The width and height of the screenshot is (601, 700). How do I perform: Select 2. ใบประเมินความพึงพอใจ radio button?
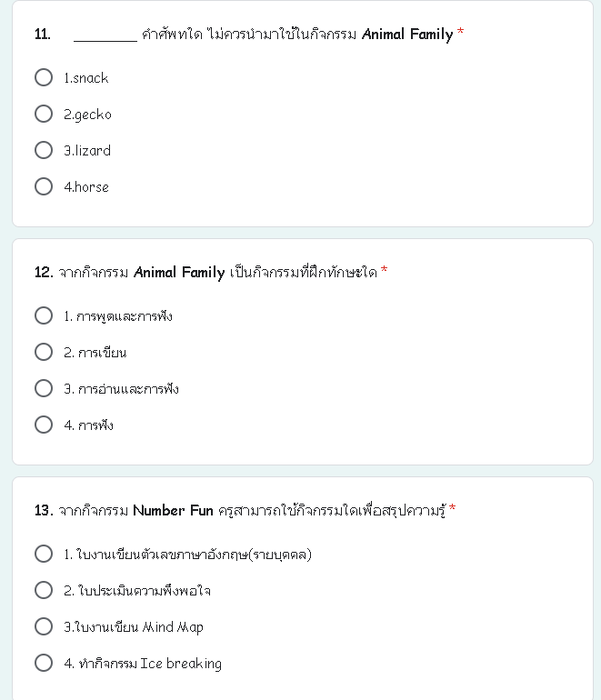(44, 591)
